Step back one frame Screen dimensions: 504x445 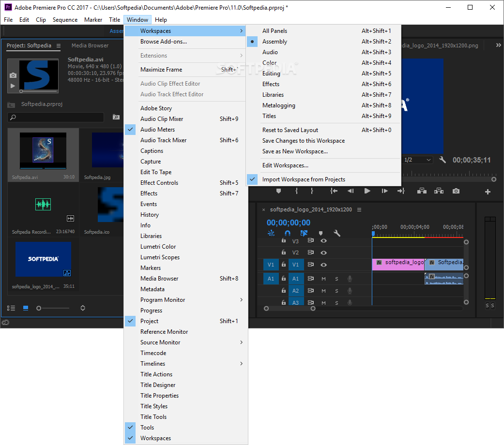coord(351,191)
